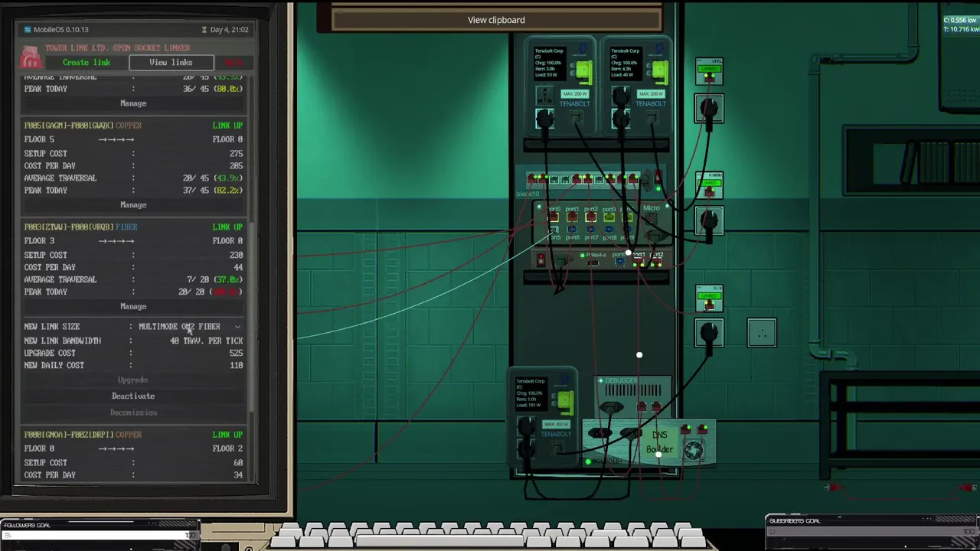Click the bottom Tenabolt status display
Image resolution: width=980 pixels, height=551 pixels.
(531, 393)
